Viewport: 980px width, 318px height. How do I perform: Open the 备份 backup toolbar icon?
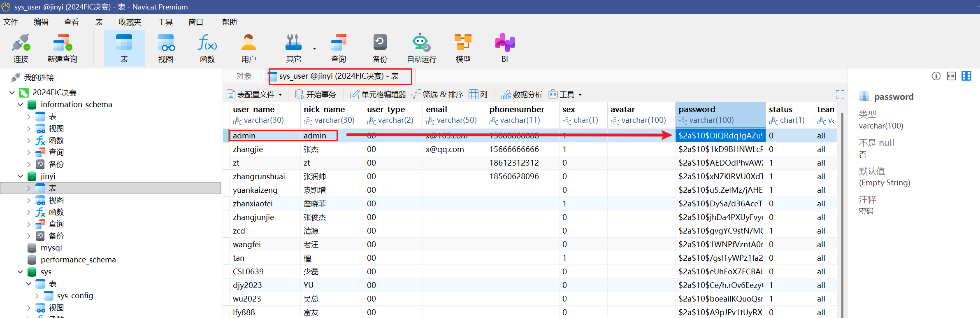click(380, 48)
